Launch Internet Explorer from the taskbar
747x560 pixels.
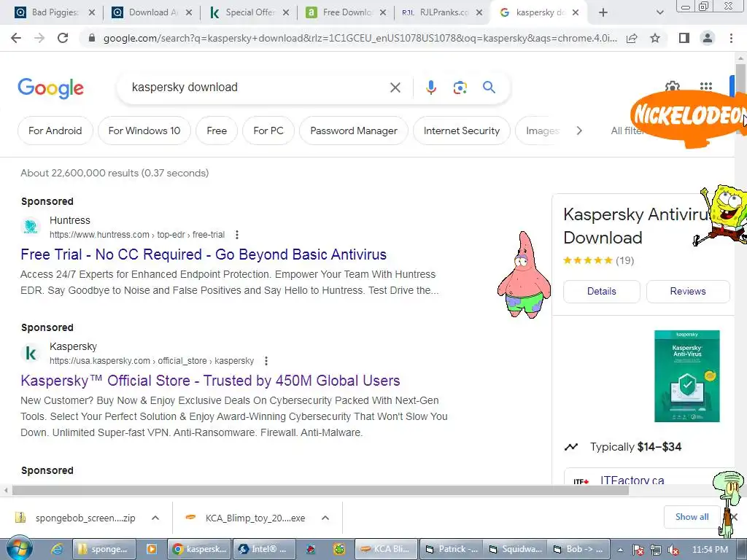click(57, 549)
